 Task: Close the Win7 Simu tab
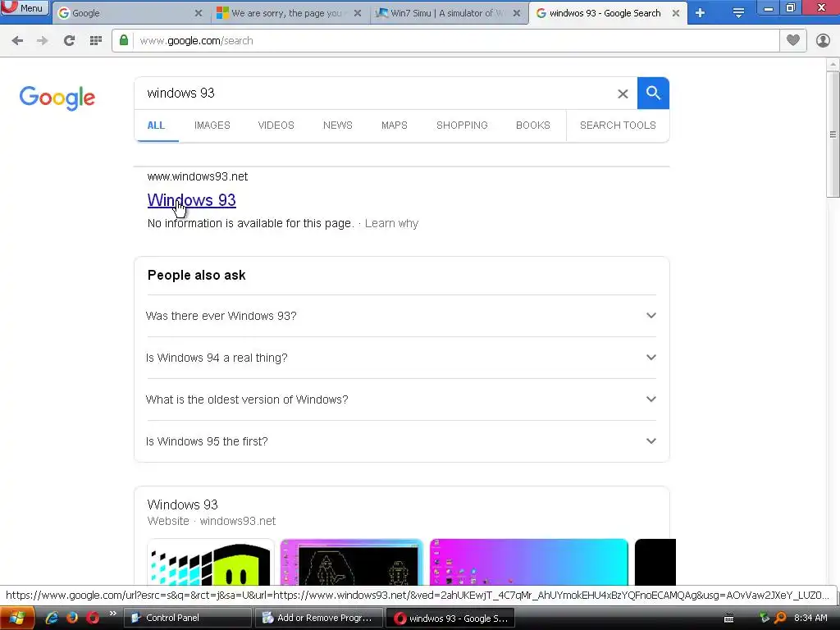point(517,13)
